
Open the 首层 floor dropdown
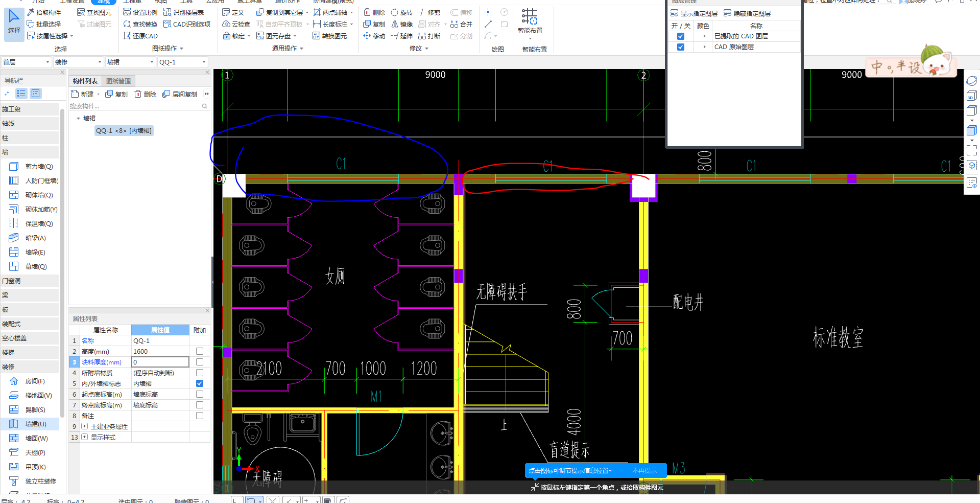(26, 62)
